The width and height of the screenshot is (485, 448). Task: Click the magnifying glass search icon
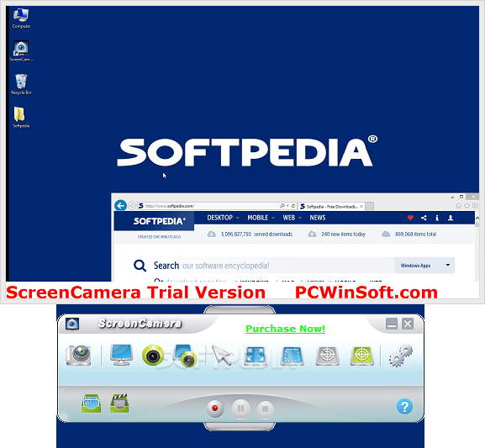pyautogui.click(x=140, y=266)
